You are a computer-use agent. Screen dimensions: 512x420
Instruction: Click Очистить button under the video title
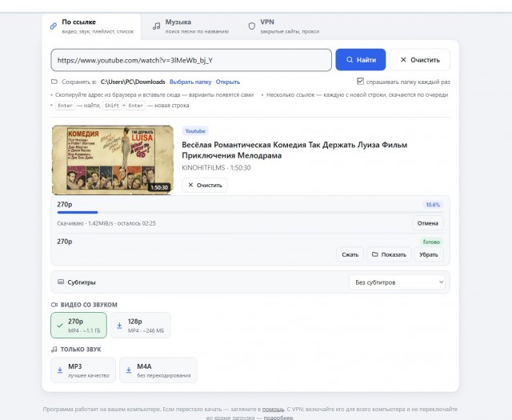[205, 185]
